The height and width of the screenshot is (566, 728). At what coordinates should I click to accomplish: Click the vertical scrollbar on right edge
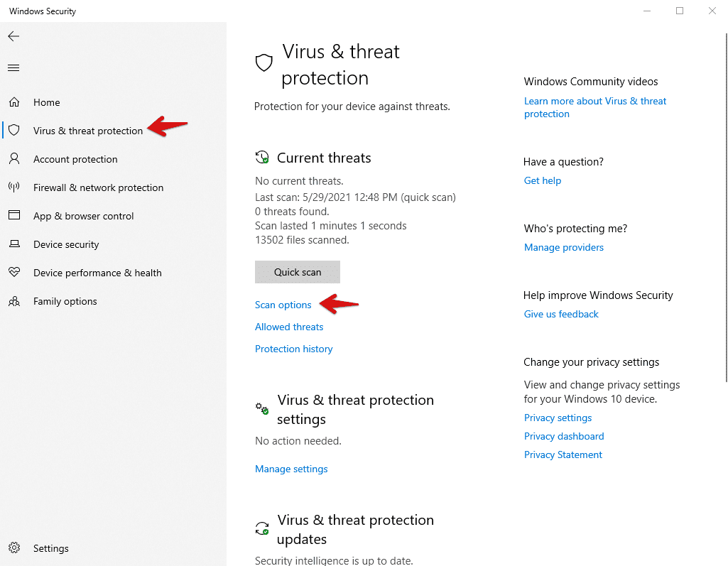(x=726, y=208)
